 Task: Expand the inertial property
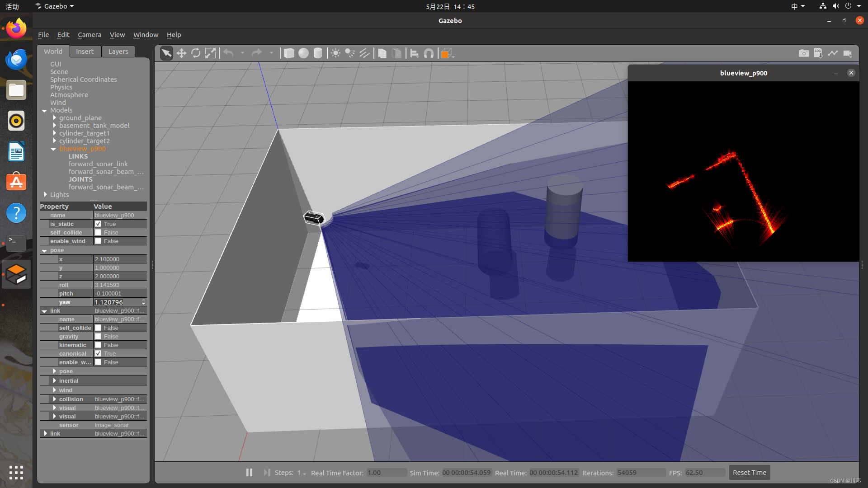point(55,381)
